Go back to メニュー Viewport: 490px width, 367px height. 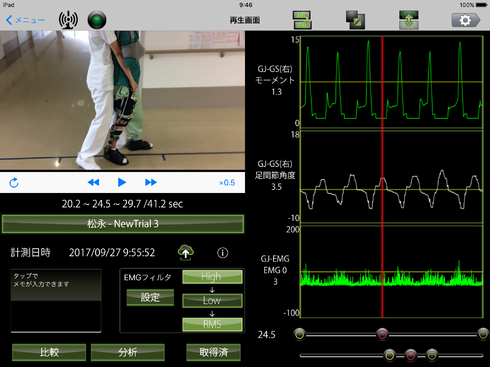click(25, 20)
